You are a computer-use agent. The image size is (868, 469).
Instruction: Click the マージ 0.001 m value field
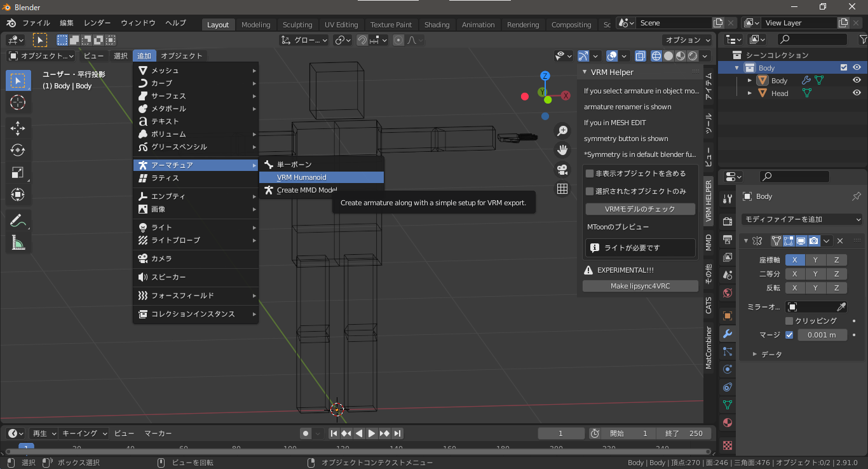pos(822,335)
